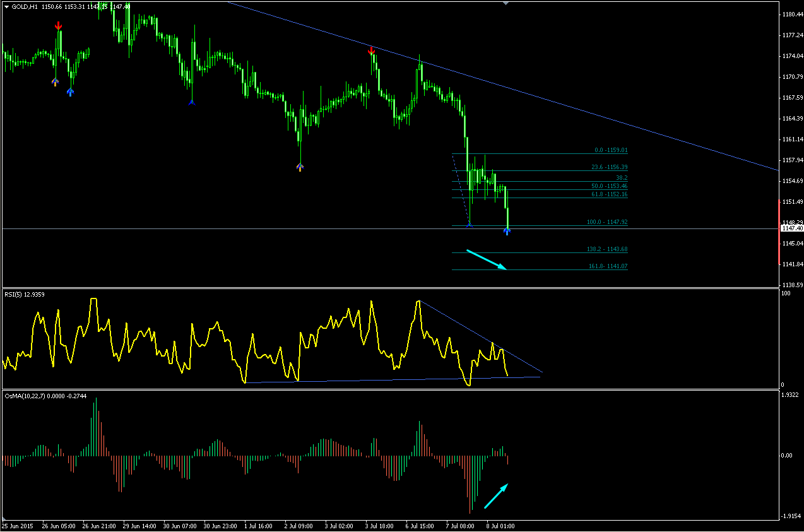Select the orange-blue buy arrow at the 2 Jul 09:00 low
The image size is (804, 532).
[x=300, y=167]
